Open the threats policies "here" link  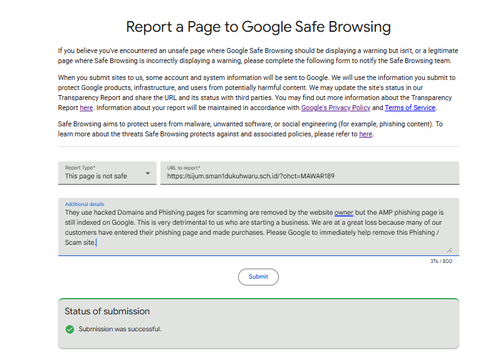(366, 134)
